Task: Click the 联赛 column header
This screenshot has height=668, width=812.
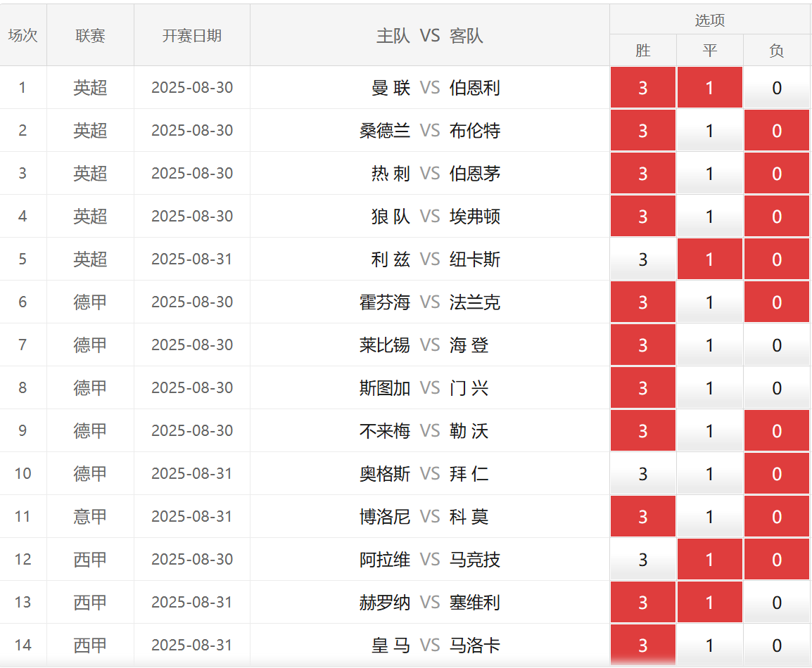Action: pyautogui.click(x=90, y=35)
